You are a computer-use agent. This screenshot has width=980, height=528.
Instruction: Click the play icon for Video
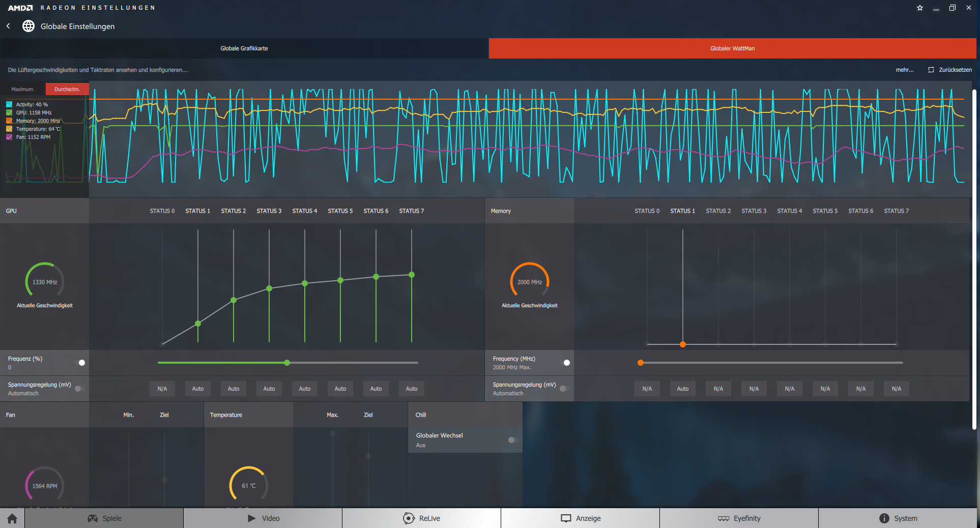pyautogui.click(x=252, y=518)
